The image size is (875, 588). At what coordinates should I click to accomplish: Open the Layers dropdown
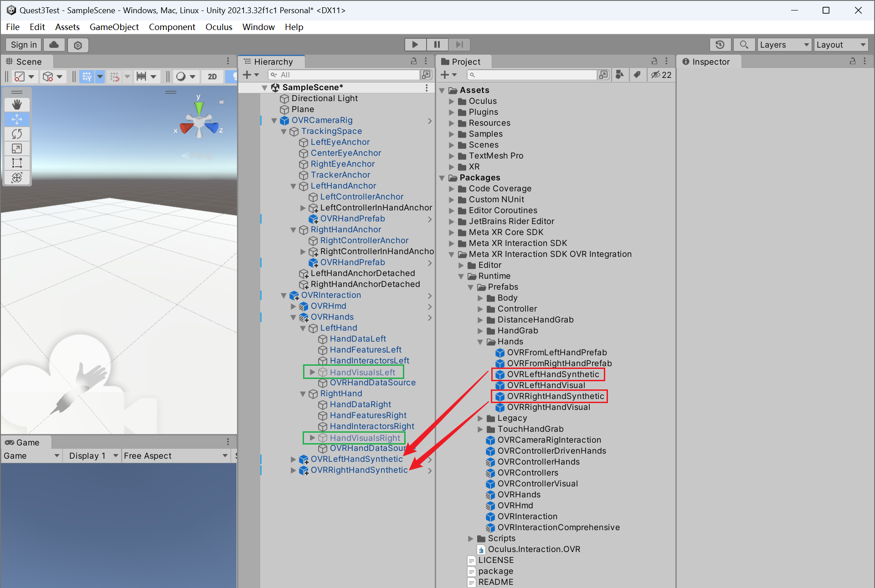tap(784, 45)
